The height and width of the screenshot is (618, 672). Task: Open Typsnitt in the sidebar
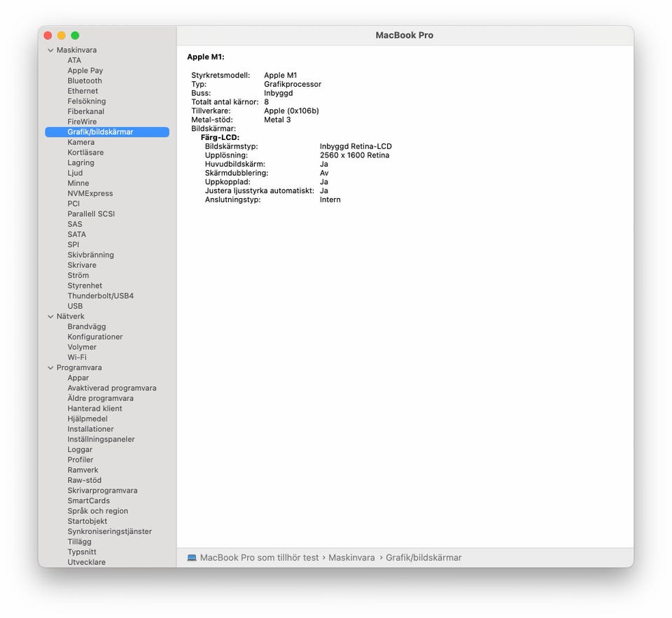(x=82, y=552)
